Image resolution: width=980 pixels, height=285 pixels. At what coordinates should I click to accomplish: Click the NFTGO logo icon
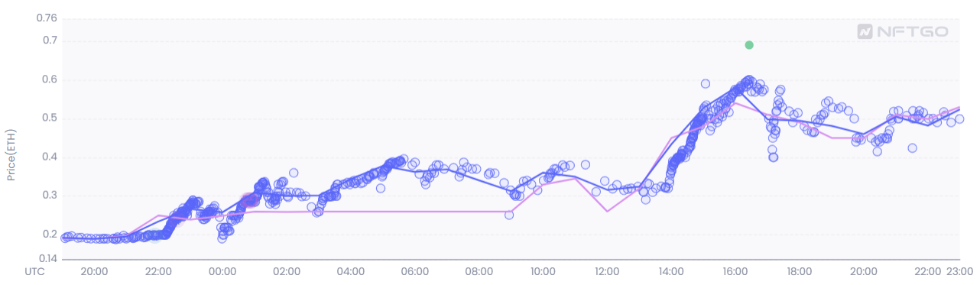point(865,31)
